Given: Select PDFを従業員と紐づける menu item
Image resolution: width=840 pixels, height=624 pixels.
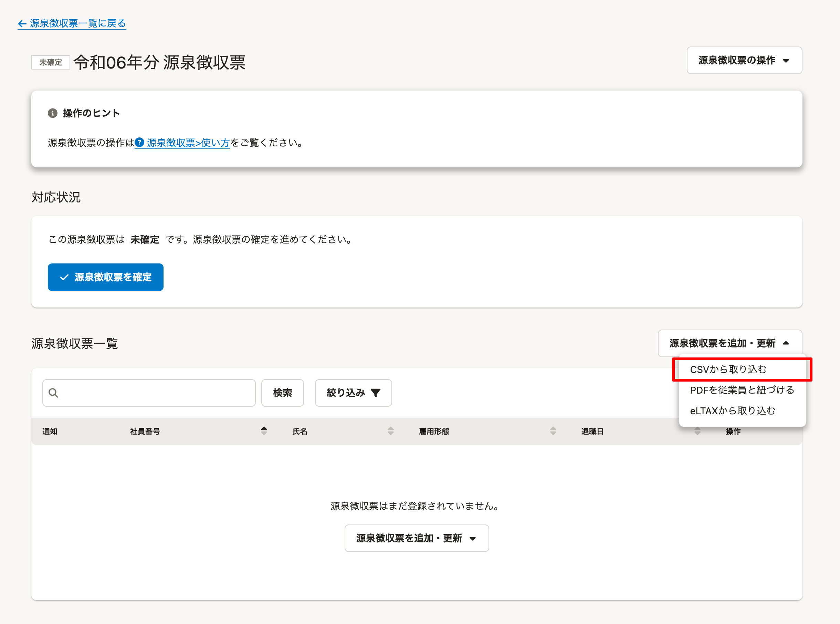Looking at the screenshot, I should [742, 390].
